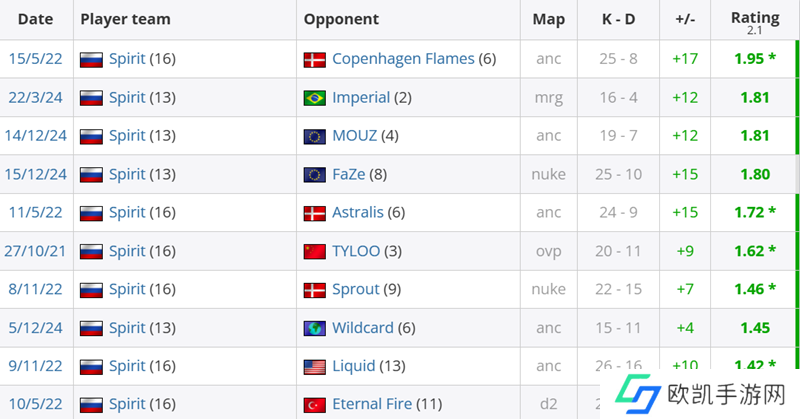800x419 pixels.
Task: Click the Danish flag beside Copenhagen Flames
Action: [x=315, y=60]
